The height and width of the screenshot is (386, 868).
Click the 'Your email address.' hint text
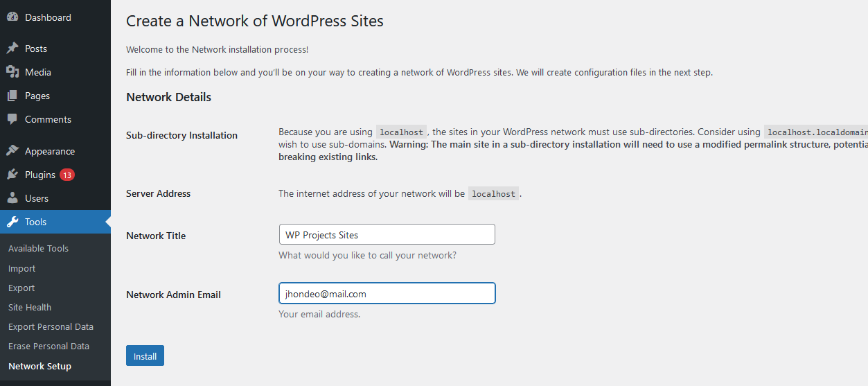pos(319,314)
